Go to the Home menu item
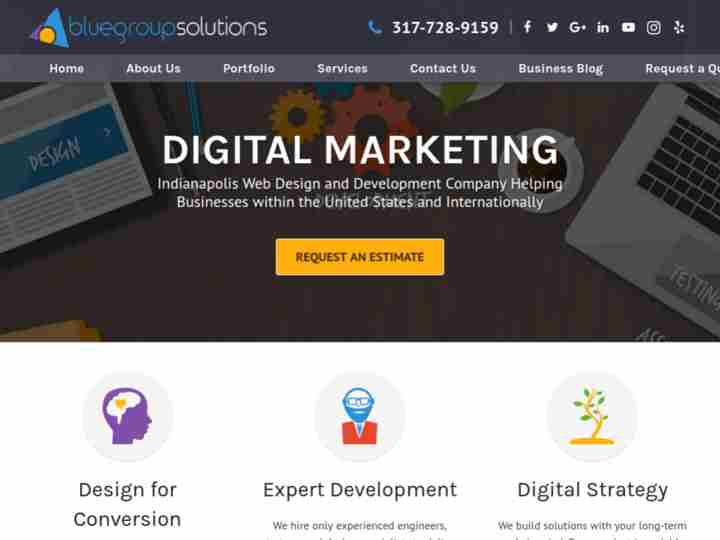The width and height of the screenshot is (720, 540). (67, 68)
